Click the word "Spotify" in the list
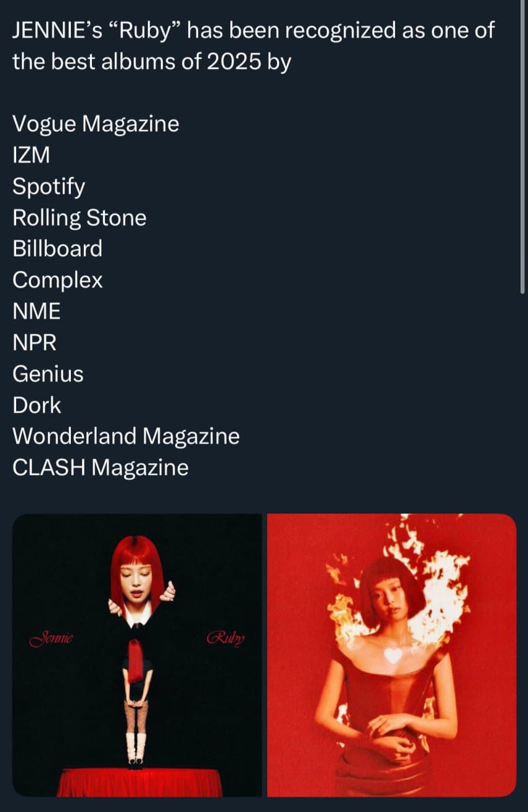The image size is (528, 812). 49,187
